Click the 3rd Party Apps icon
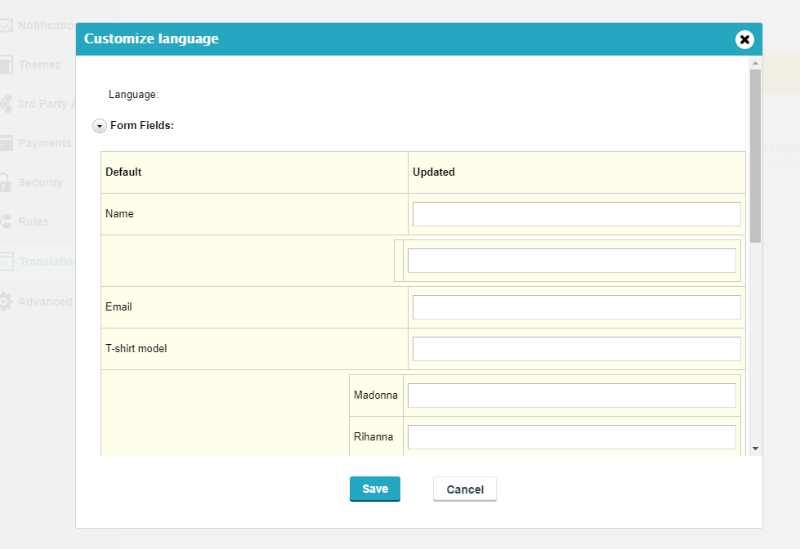 pyautogui.click(x=6, y=104)
